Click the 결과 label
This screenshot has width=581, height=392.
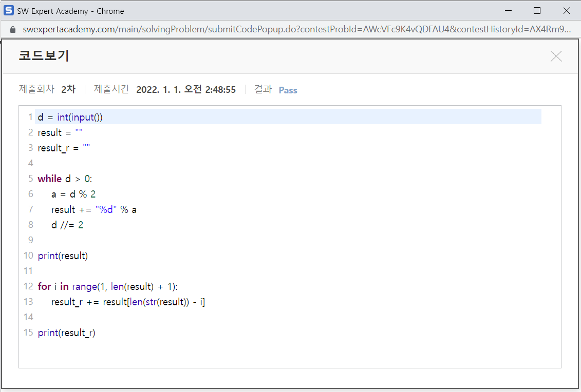click(263, 89)
